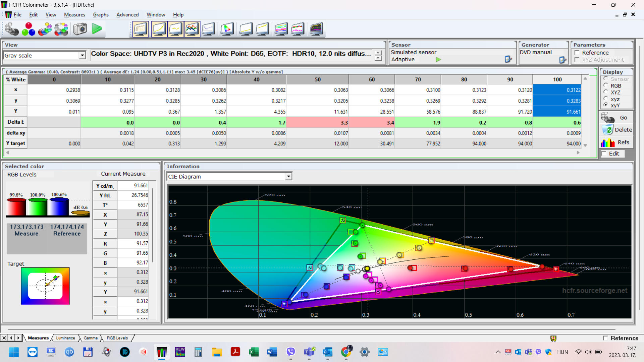
Task: Click the camera icon in the toolbar
Action: (x=80, y=29)
